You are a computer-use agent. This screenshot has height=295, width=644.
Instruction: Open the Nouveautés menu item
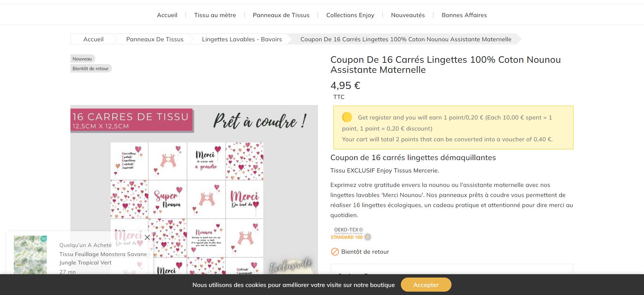pos(408,15)
